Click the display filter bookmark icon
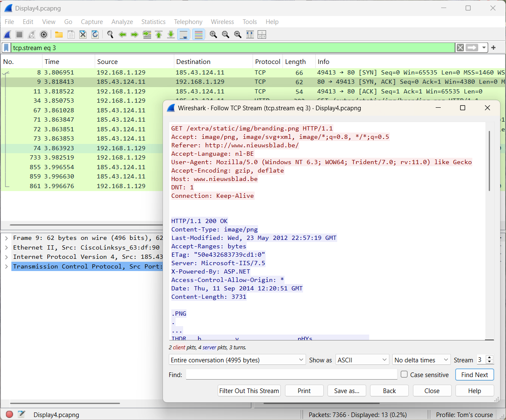506x420 pixels. [7, 48]
